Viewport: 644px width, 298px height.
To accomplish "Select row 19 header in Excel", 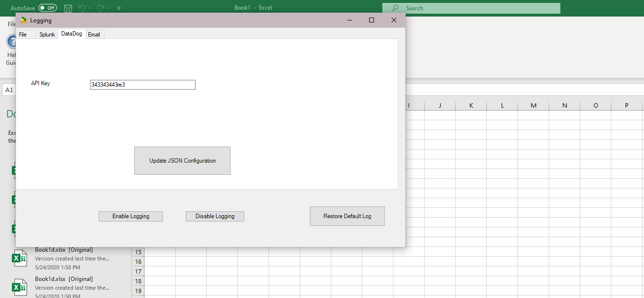I will [138, 291].
